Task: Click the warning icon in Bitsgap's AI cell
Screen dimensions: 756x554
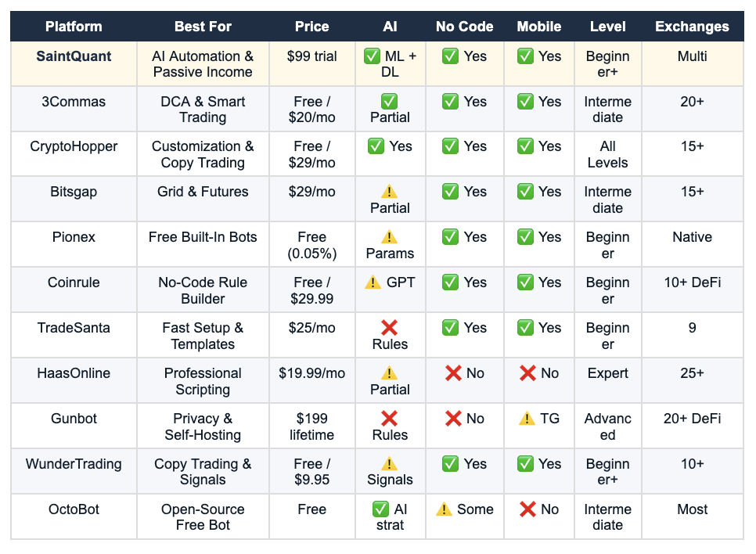Action: point(389,192)
